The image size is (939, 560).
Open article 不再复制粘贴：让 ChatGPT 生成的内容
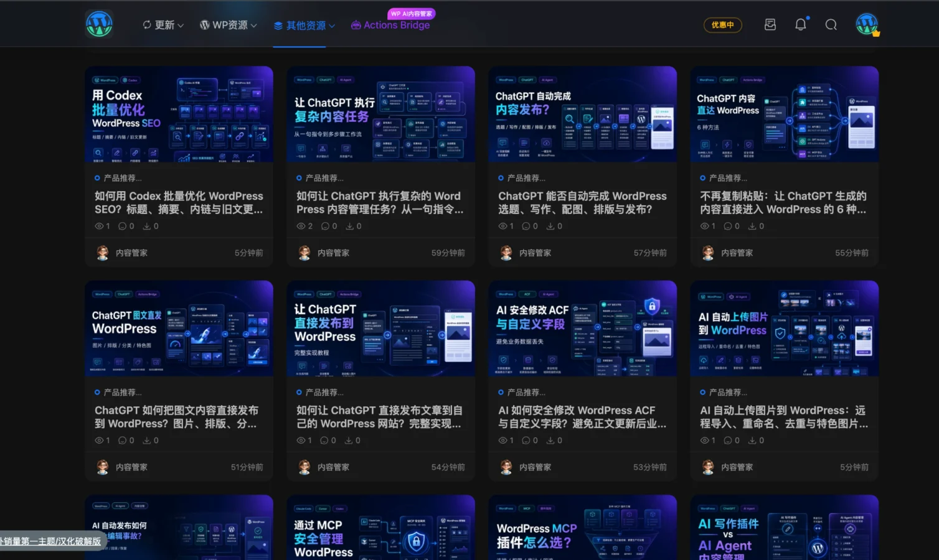pyautogui.click(x=784, y=203)
